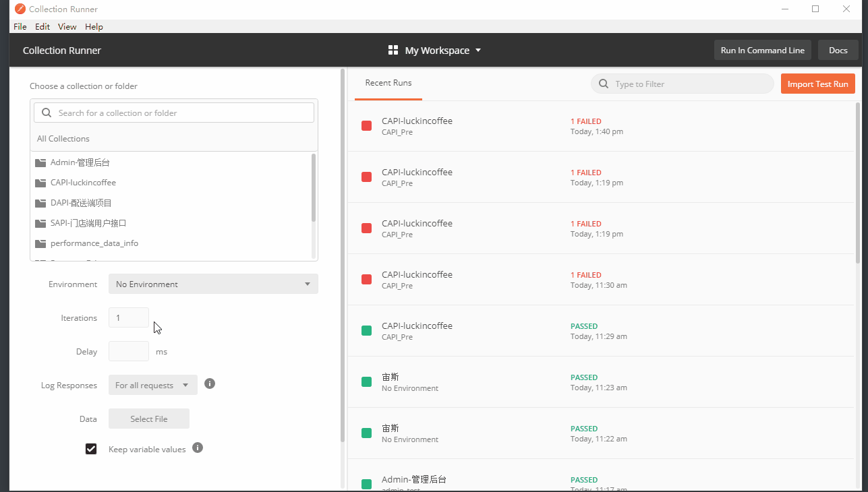Select the CAPI-luckincoffee collection
This screenshot has height=492, width=868.
pos(172,183)
